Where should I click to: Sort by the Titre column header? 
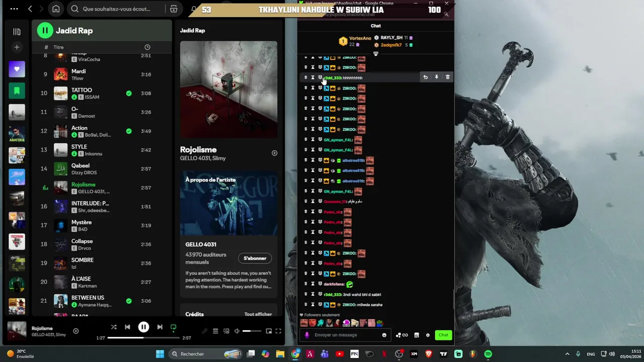(x=58, y=47)
